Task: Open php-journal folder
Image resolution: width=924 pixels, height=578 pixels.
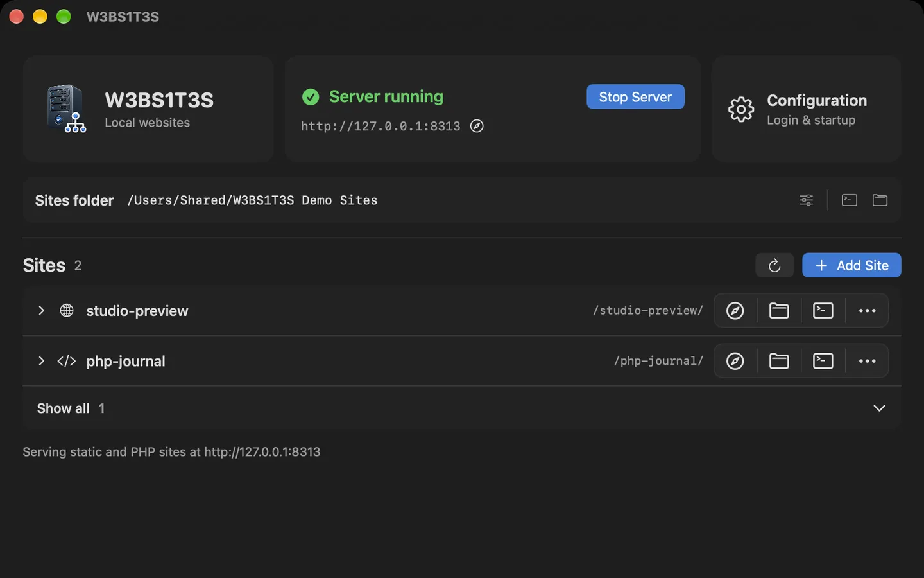Action: pyautogui.click(x=779, y=361)
